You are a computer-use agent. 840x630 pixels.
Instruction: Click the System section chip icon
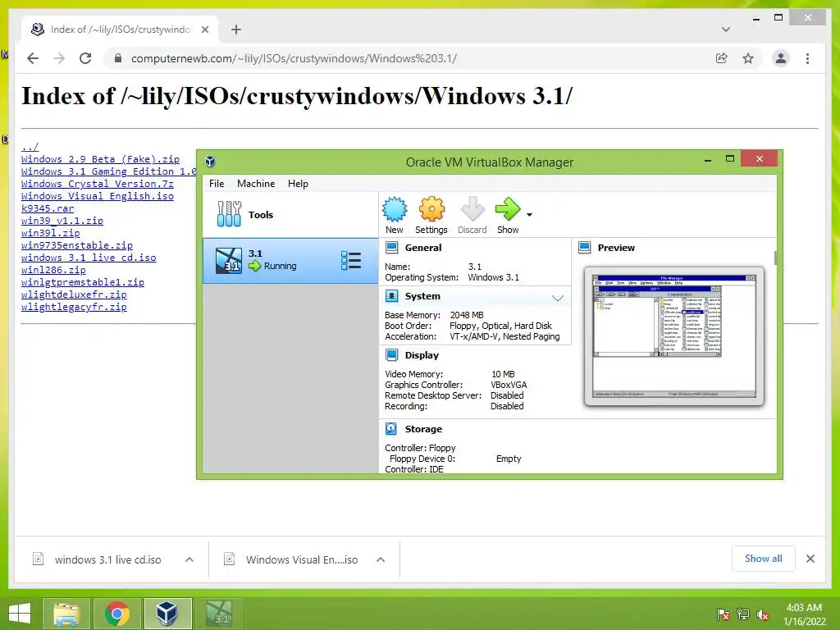(x=391, y=295)
